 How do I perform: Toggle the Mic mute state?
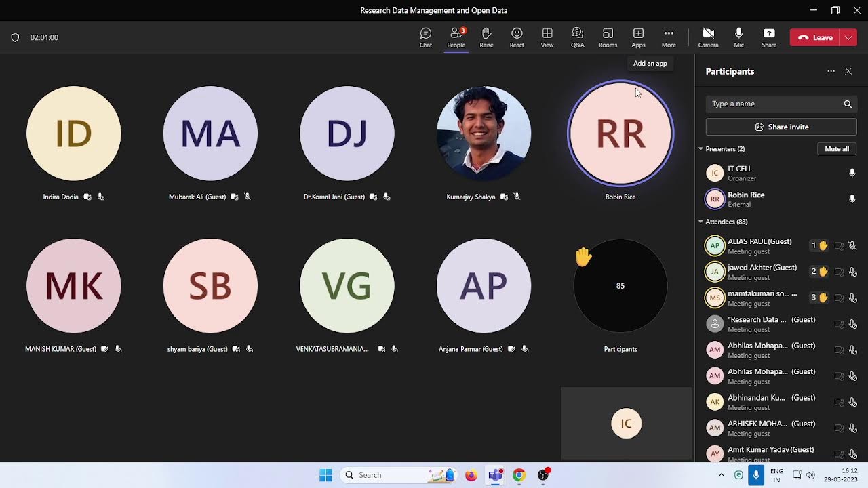738,37
